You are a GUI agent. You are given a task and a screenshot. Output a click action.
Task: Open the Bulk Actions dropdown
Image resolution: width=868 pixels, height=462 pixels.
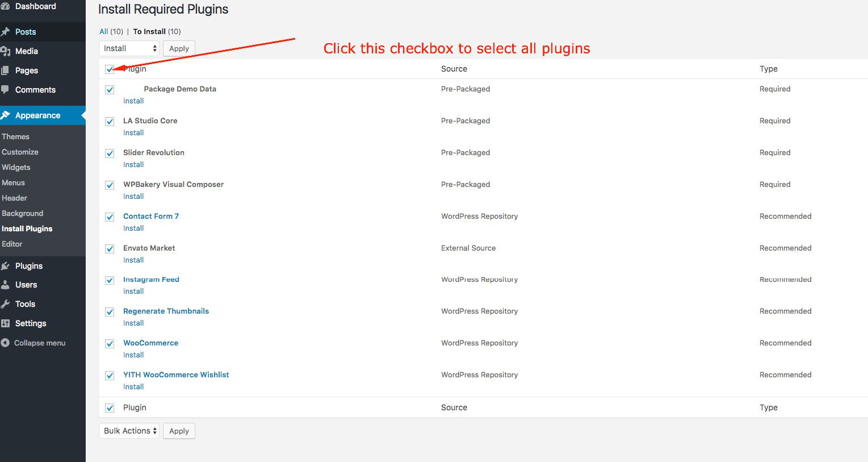click(x=129, y=431)
